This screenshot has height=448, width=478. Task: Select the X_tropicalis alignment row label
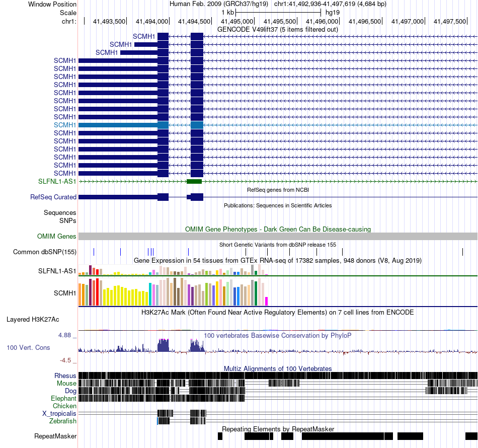59,414
